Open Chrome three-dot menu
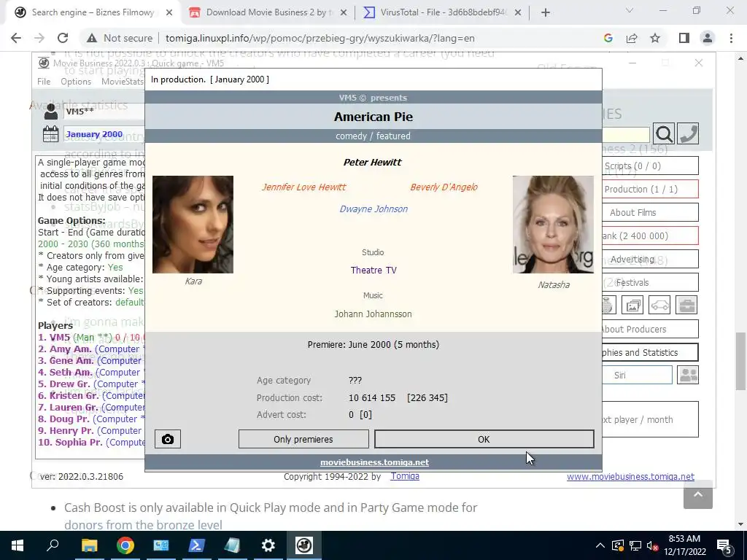The image size is (747, 560). click(x=731, y=38)
